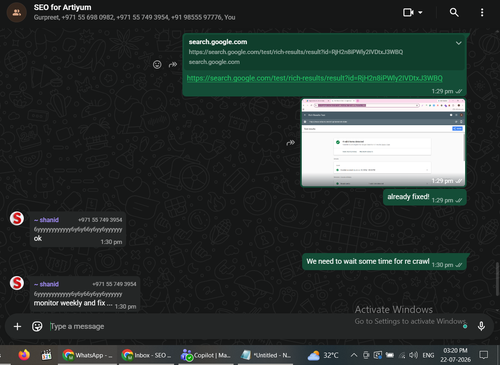Screen dimensions: 500x365
Task: Show hidden system tray icons
Action: click(x=354, y=355)
